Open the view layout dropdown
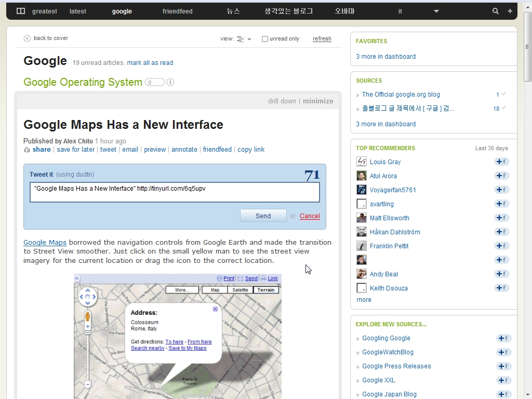Screen dimensions: 532x399 click(x=244, y=39)
